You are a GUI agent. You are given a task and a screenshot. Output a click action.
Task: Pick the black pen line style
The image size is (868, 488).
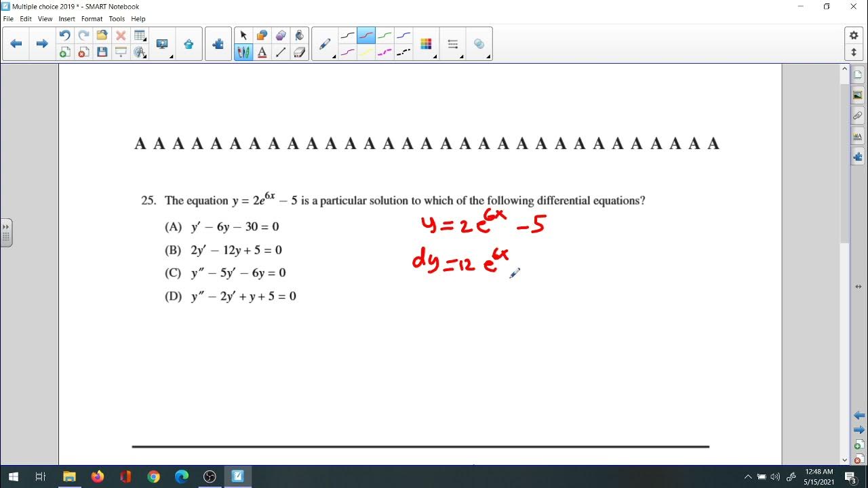point(347,35)
